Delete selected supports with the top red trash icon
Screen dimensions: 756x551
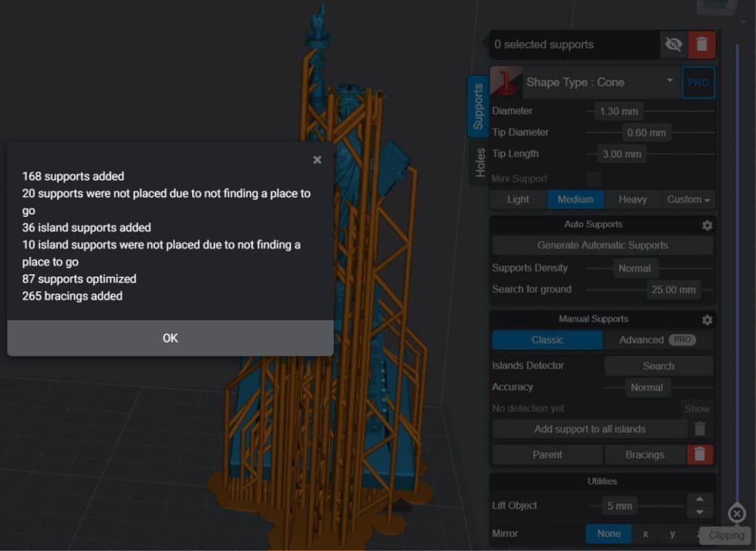tap(702, 44)
